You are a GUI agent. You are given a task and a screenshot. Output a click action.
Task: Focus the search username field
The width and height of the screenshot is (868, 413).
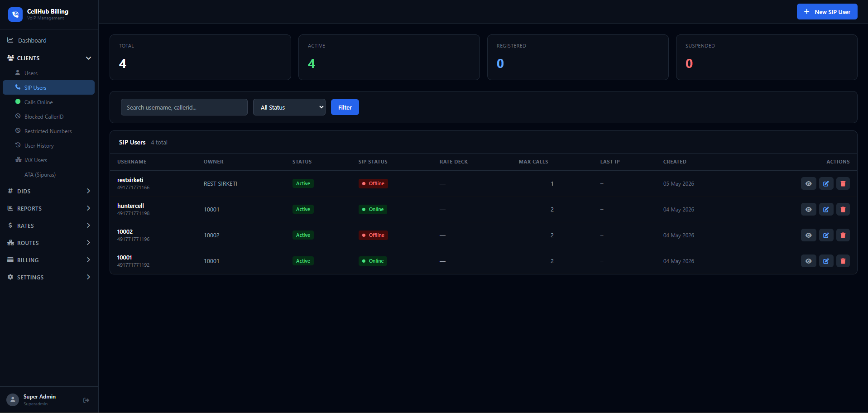coord(184,107)
